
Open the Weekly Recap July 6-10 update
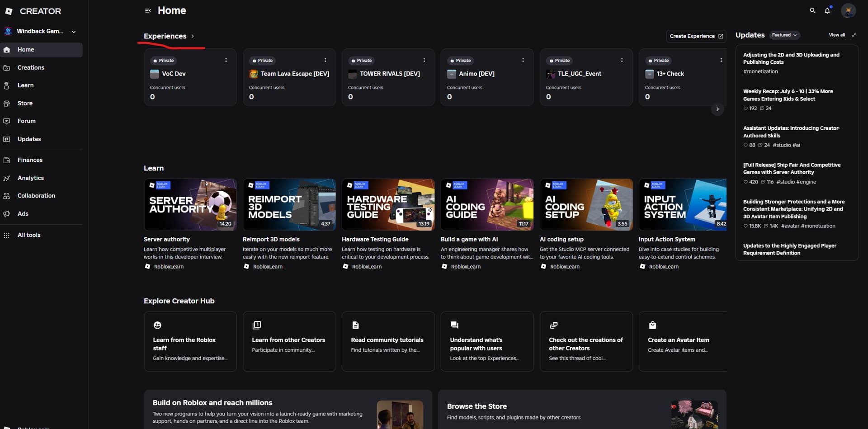[x=788, y=95]
